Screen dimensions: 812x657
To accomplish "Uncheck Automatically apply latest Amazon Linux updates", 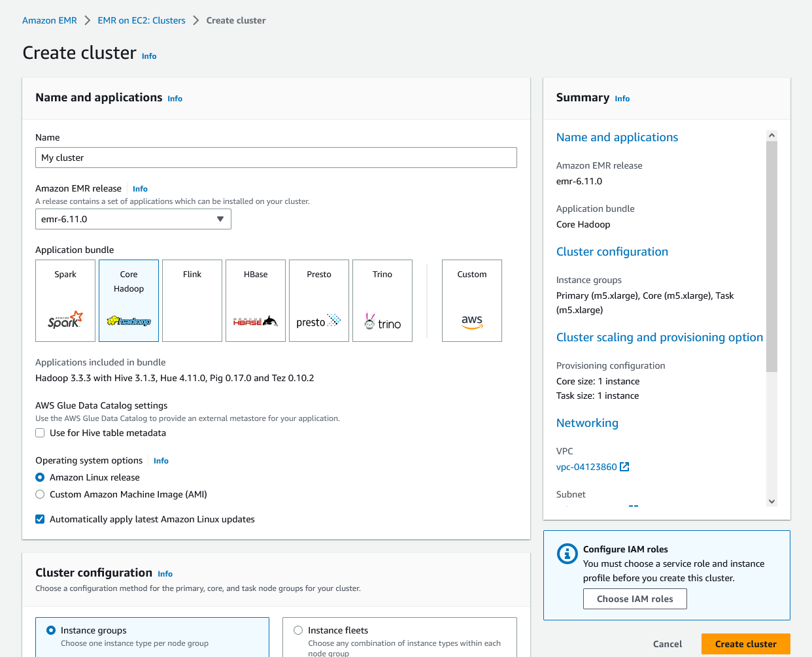I will [40, 519].
